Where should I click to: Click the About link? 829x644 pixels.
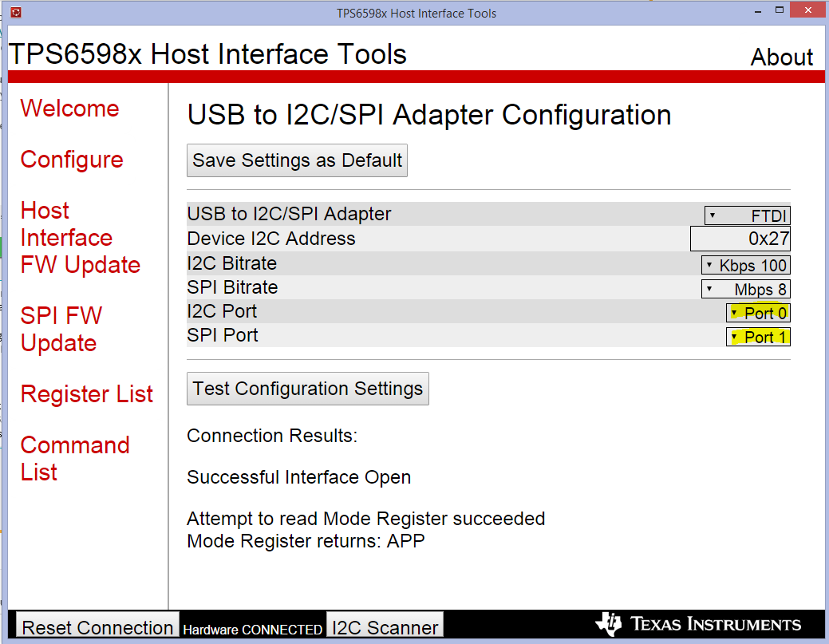tap(782, 57)
